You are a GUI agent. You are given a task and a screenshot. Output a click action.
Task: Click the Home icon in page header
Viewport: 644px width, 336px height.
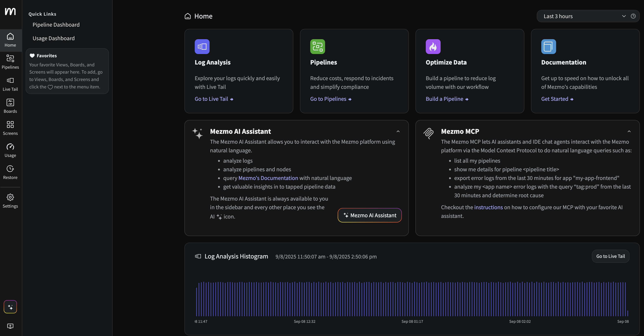(188, 16)
